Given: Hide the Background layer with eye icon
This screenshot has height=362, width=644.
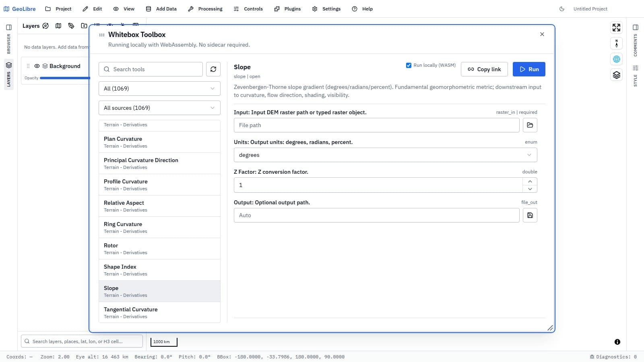Looking at the screenshot, I should click(x=37, y=66).
